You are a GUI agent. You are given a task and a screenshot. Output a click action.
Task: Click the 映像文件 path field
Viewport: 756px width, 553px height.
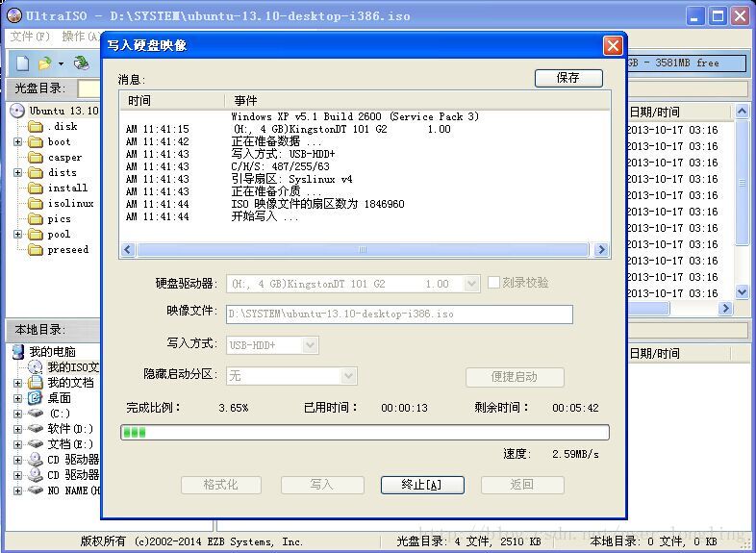coord(399,314)
